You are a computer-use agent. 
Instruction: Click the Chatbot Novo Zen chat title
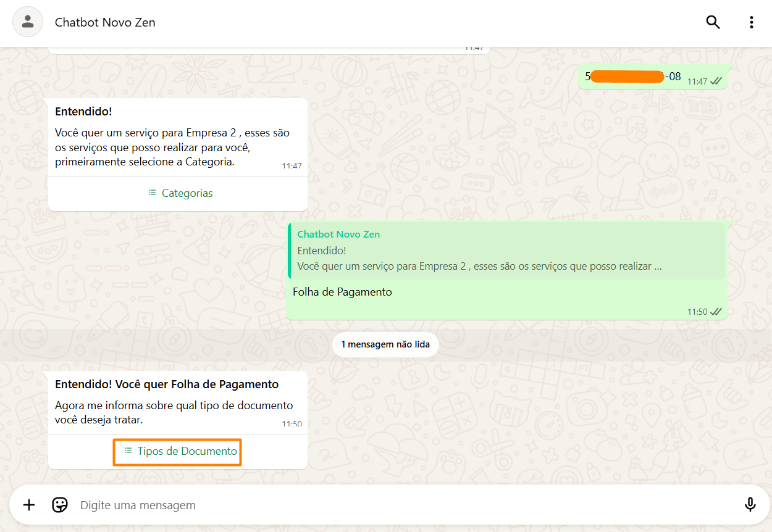point(105,22)
